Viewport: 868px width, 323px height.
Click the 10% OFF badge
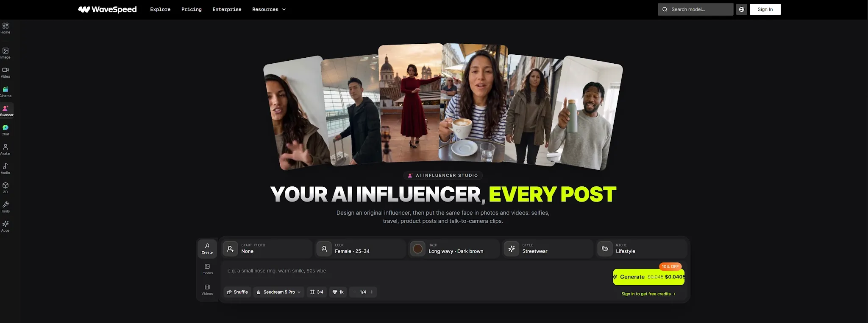coord(670,267)
